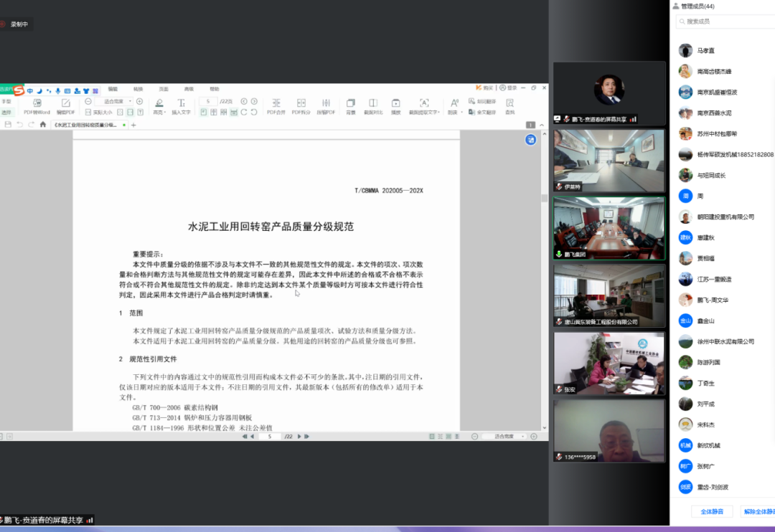
Task: Open the 查找 search tool
Action: 509,105
